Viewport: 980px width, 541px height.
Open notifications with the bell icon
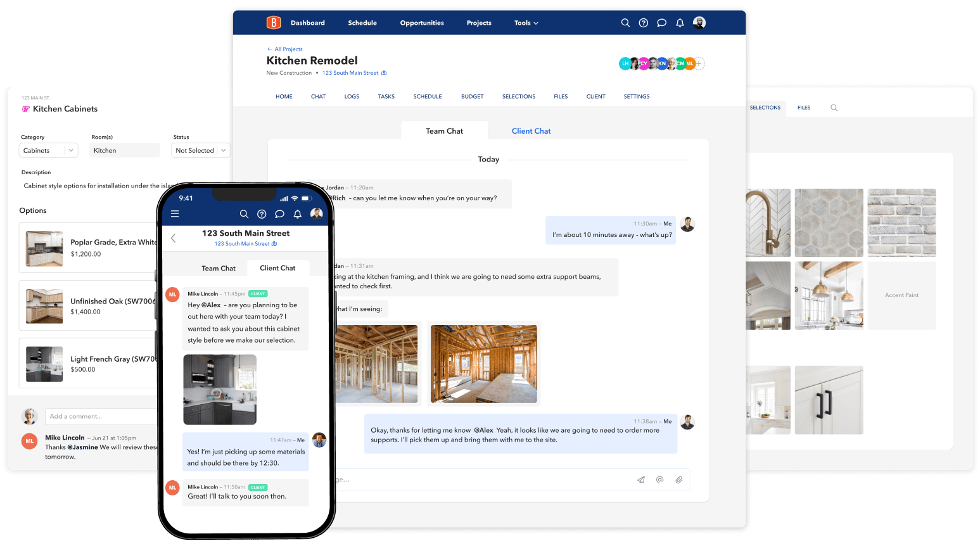(679, 23)
